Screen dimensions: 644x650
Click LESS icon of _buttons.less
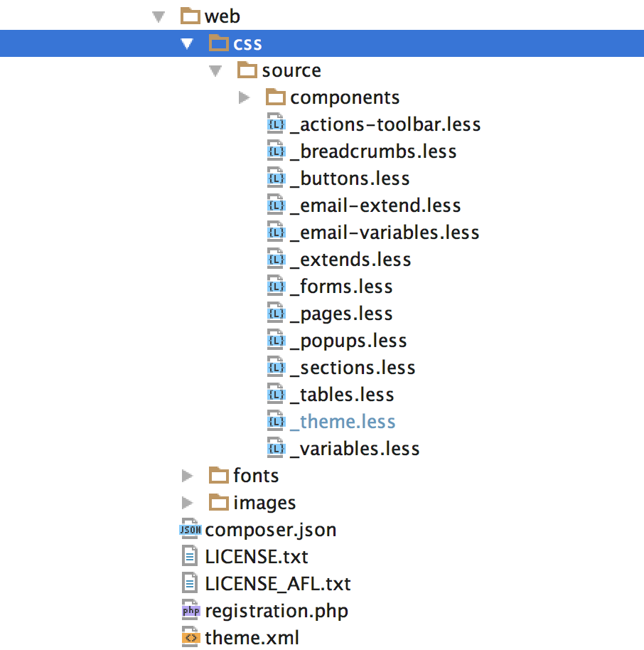click(276, 178)
